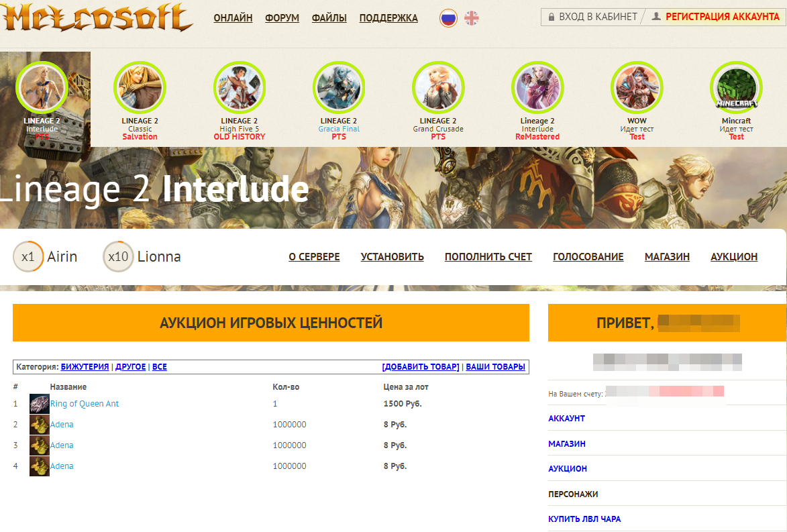Switch language with the UK flag
This screenshot has width=787, height=532.
(472, 18)
